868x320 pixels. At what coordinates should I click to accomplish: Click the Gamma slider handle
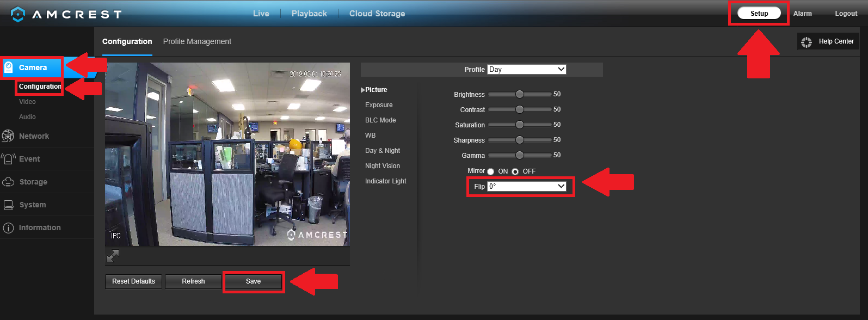click(520, 155)
